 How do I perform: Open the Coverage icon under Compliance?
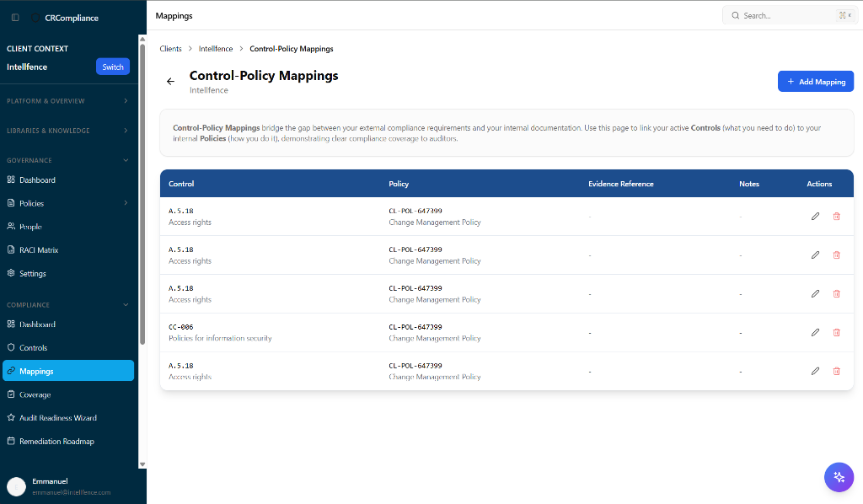point(12,394)
